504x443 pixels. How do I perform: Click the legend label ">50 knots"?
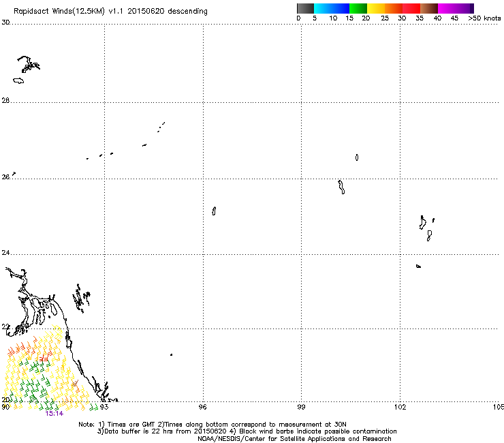[x=484, y=18]
